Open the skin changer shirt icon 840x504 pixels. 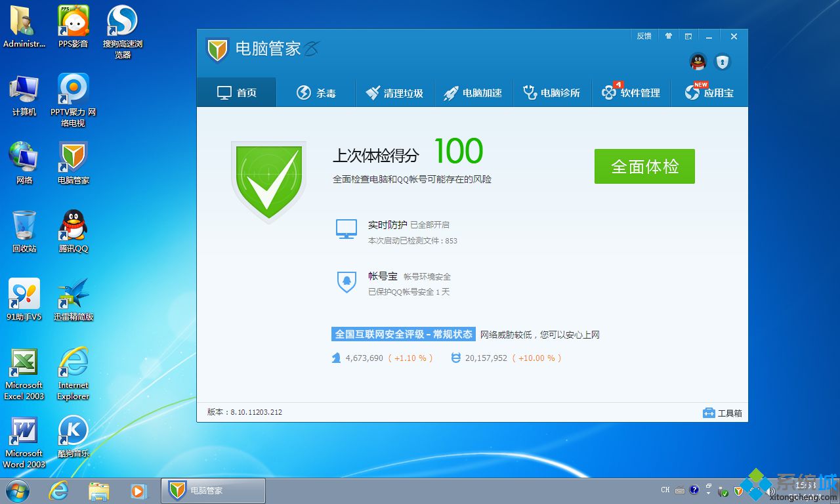coord(669,36)
